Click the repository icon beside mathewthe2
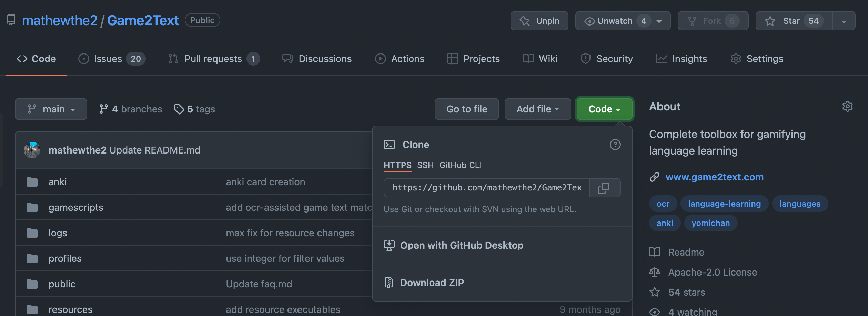Image resolution: width=868 pixels, height=316 pixels. click(11, 20)
